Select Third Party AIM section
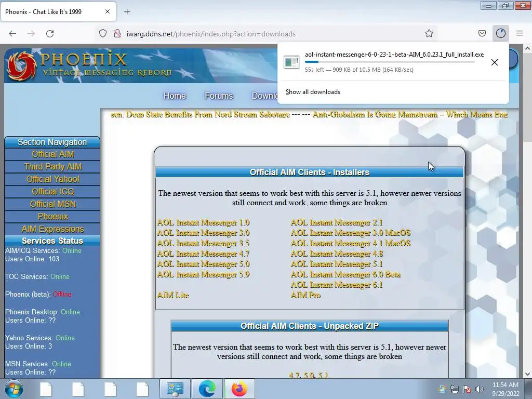The width and height of the screenshot is (532, 399). click(x=52, y=167)
